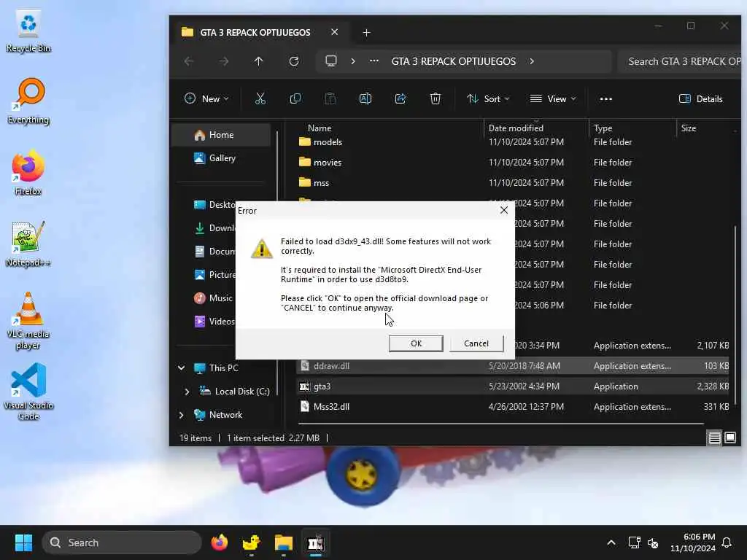The height and width of the screenshot is (560, 747).
Task: Open the Sort dropdown
Action: pos(488,98)
